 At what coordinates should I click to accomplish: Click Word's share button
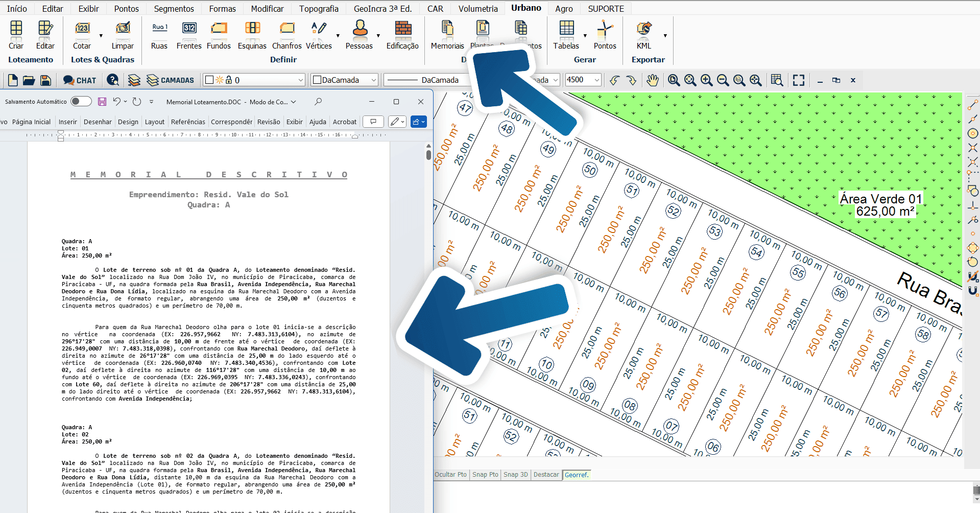pyautogui.click(x=419, y=122)
